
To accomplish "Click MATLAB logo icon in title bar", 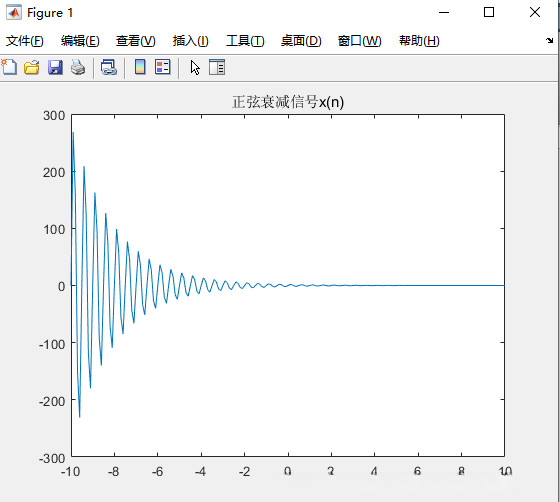I will [14, 13].
